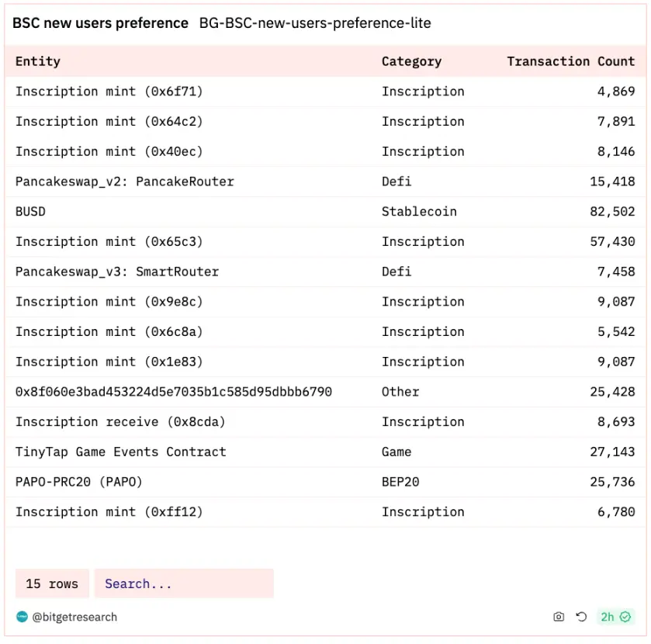The height and width of the screenshot is (644, 651).
Task: Click the refresh query icon
Action: coord(581,617)
